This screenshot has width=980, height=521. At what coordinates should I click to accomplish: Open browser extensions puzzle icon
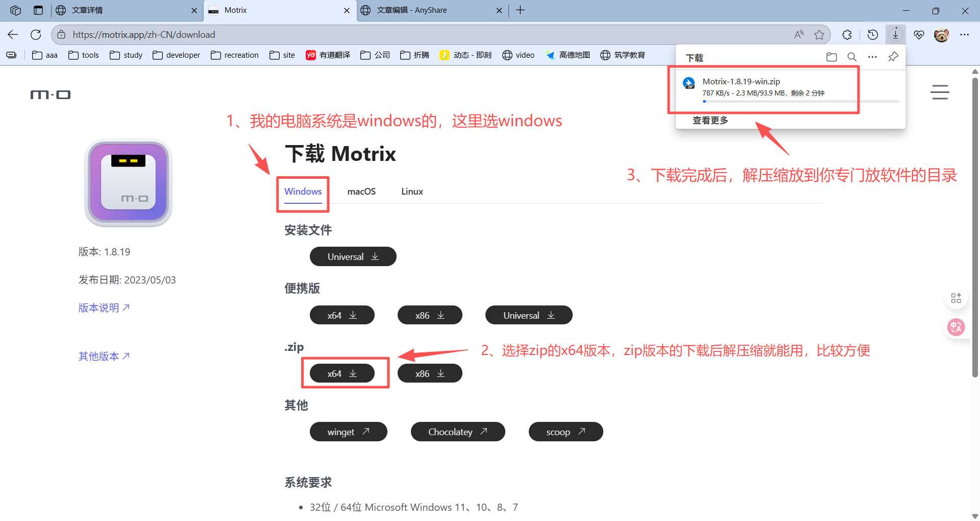(x=847, y=35)
